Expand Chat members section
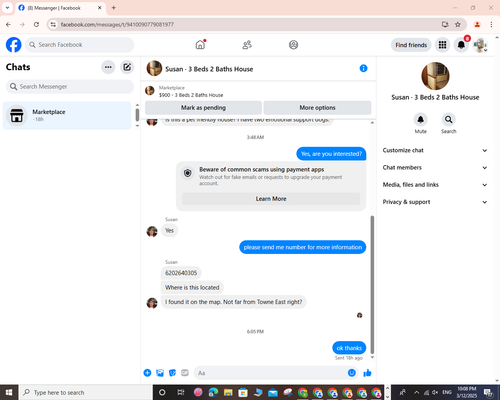This screenshot has height=400, width=500. pyautogui.click(x=435, y=168)
